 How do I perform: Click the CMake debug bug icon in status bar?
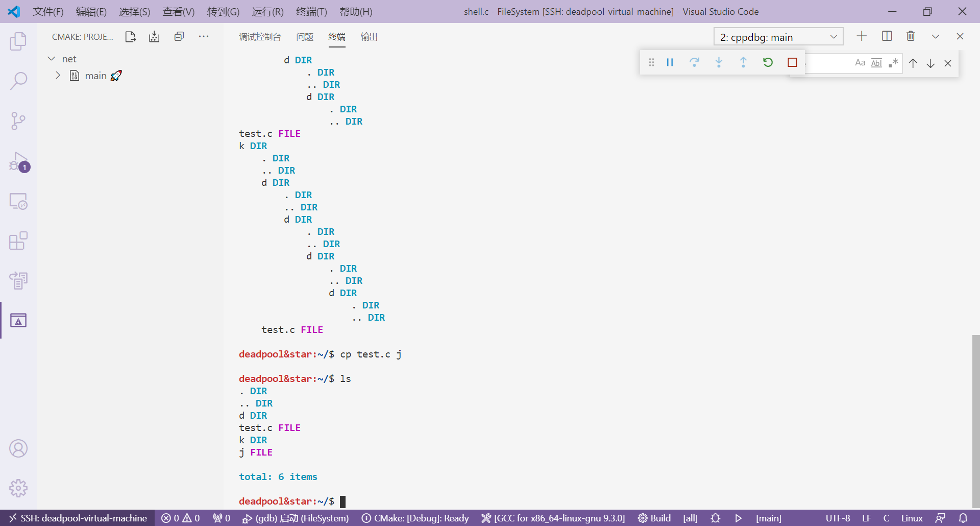point(716,518)
